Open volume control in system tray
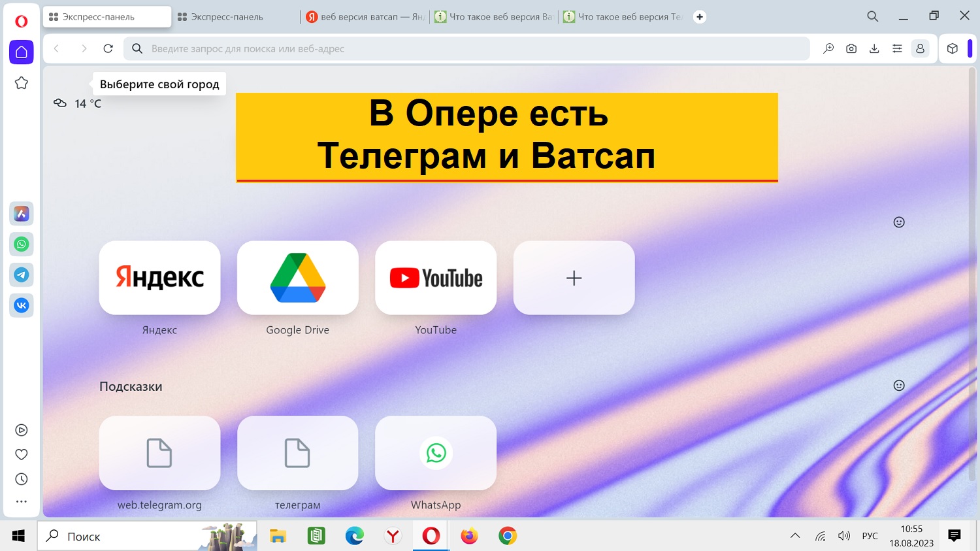Screen dimensions: 980x551 click(x=844, y=536)
